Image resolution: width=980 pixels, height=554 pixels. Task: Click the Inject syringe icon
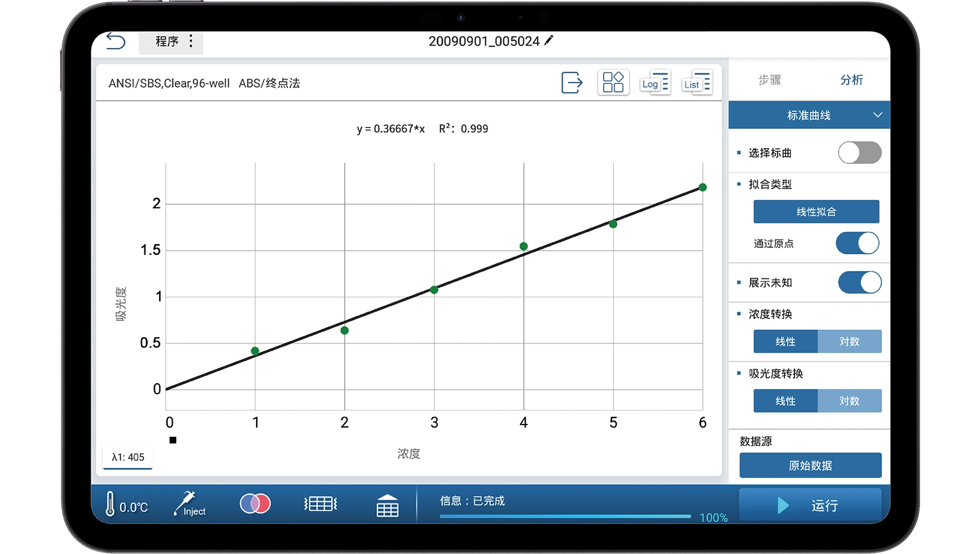(x=189, y=504)
